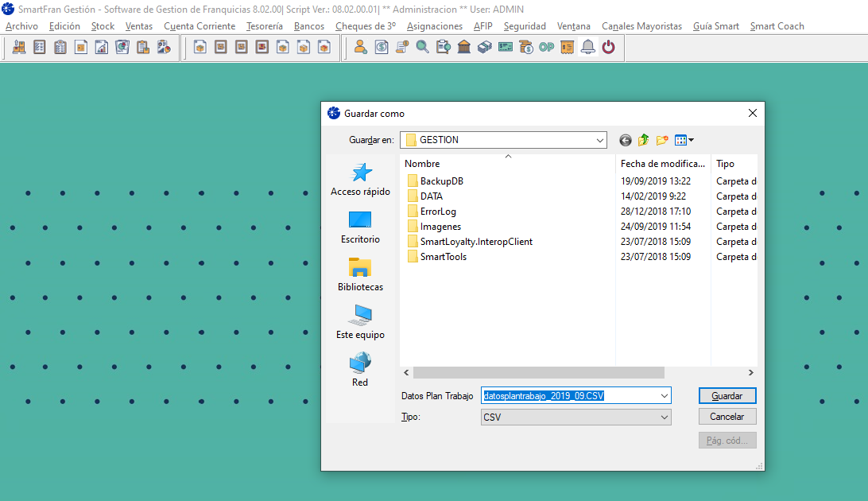868x501 pixels.
Task: Open the view menu dropdown arrow
Action: [x=691, y=140]
